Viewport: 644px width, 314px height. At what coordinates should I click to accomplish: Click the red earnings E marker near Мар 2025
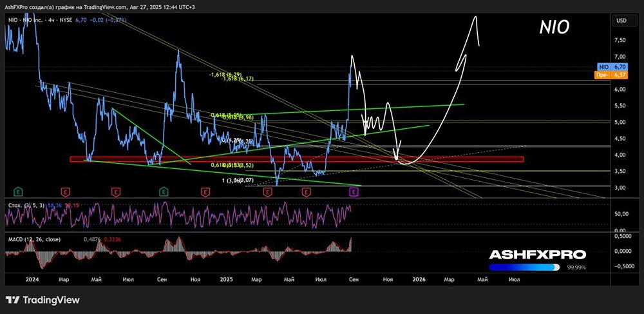(x=268, y=191)
